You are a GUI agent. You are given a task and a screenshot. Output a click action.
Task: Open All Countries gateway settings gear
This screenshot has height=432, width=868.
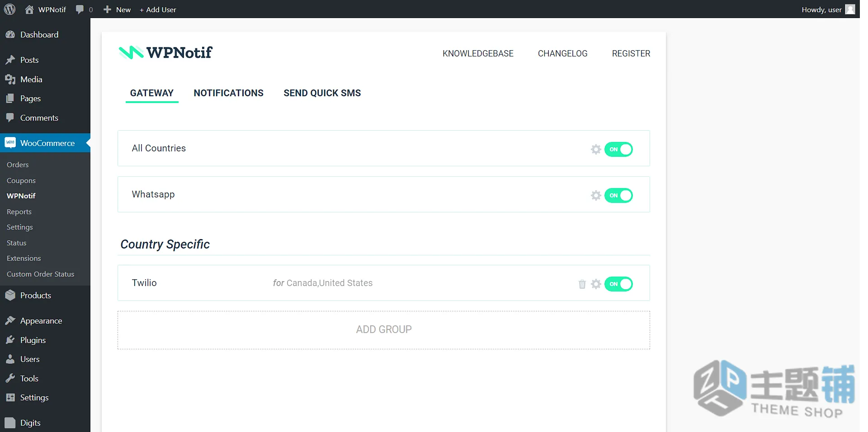pyautogui.click(x=596, y=149)
